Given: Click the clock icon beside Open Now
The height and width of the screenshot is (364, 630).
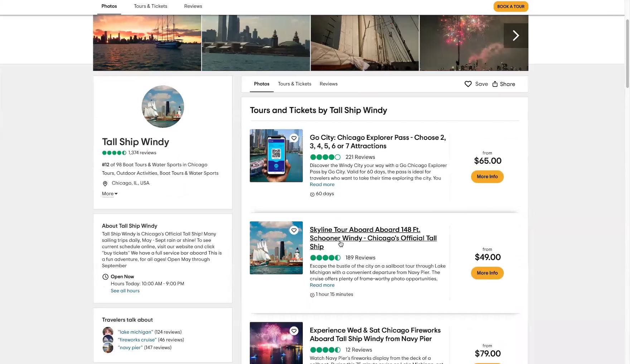Looking at the screenshot, I should click(x=105, y=277).
